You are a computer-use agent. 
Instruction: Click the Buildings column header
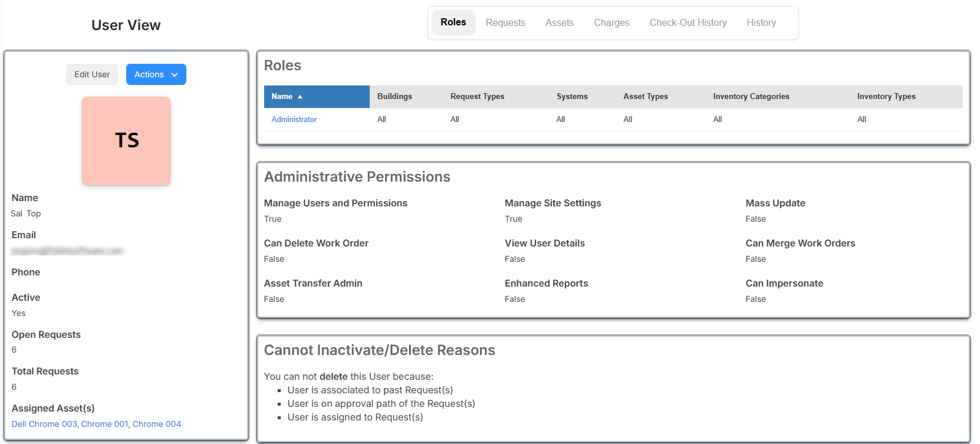pyautogui.click(x=394, y=97)
